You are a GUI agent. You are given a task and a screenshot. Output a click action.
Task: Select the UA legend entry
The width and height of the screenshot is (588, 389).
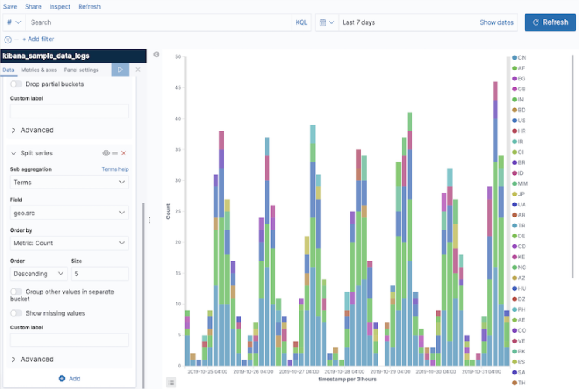pos(519,205)
